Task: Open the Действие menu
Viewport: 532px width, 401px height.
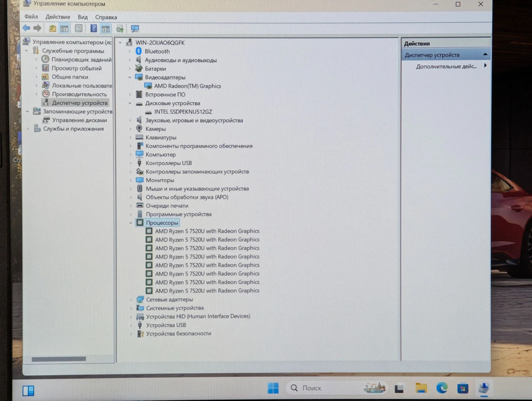Action: click(x=58, y=17)
